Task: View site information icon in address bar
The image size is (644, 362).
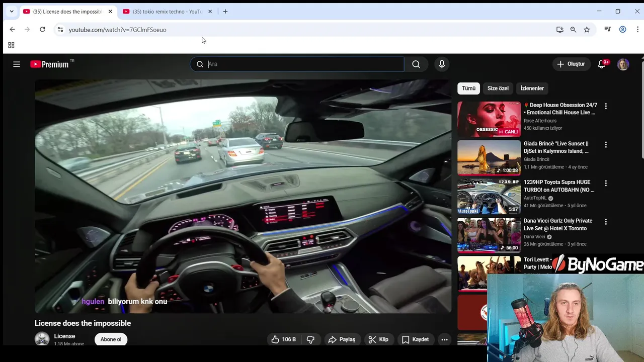Action: tap(60, 30)
